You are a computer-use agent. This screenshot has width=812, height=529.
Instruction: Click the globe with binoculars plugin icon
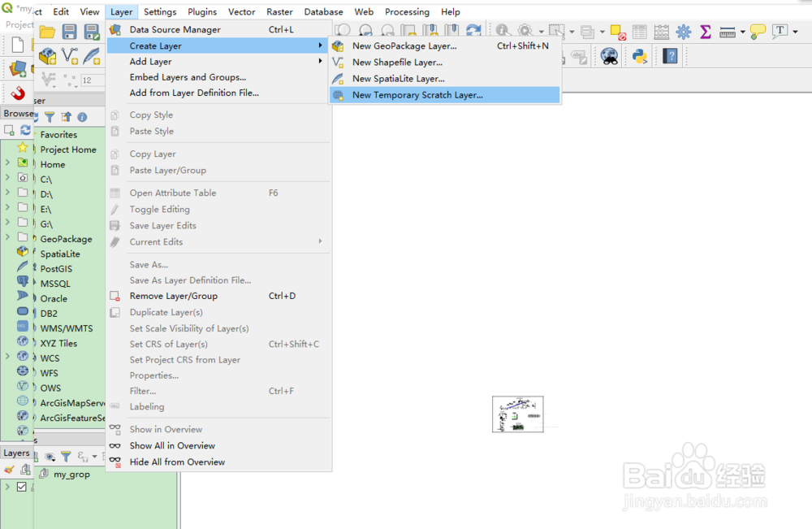pyautogui.click(x=610, y=55)
